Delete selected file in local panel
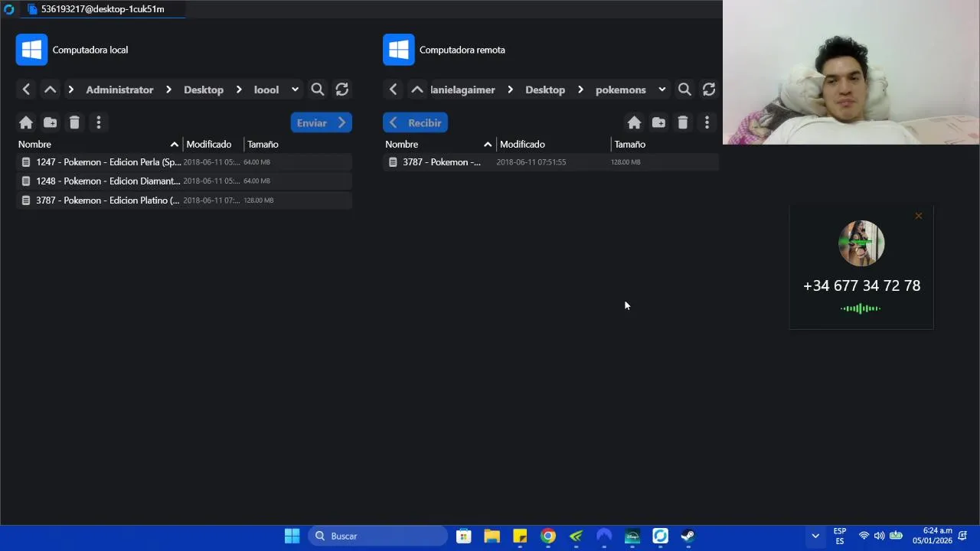This screenshot has width=980, height=551. (x=74, y=122)
